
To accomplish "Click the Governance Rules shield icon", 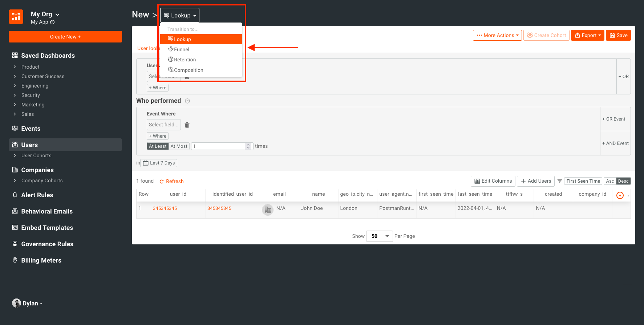I will coord(15,244).
